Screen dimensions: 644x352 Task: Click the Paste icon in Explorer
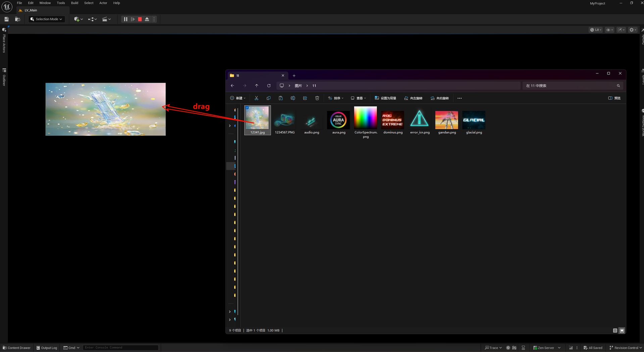pyautogui.click(x=281, y=98)
